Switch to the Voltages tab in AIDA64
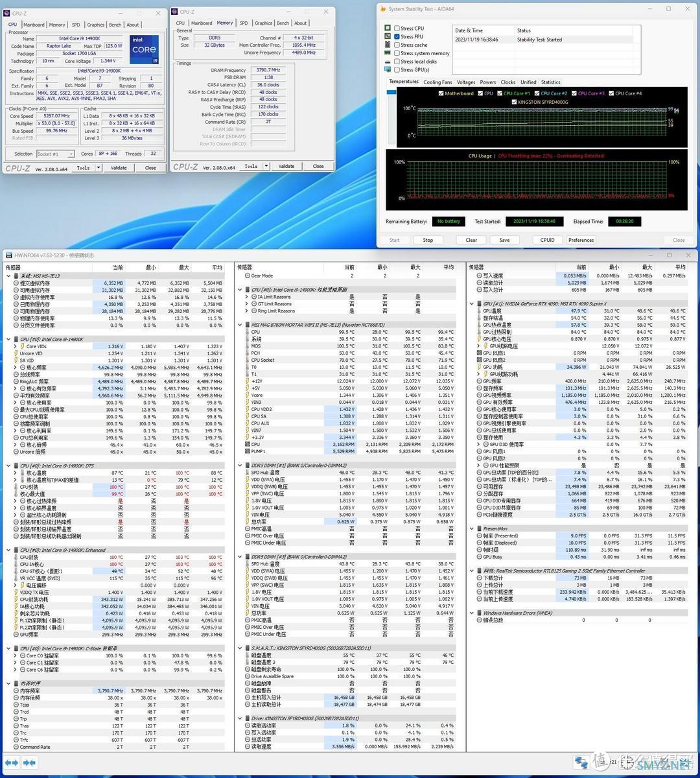Image resolution: width=700 pixels, height=778 pixels. (465, 82)
